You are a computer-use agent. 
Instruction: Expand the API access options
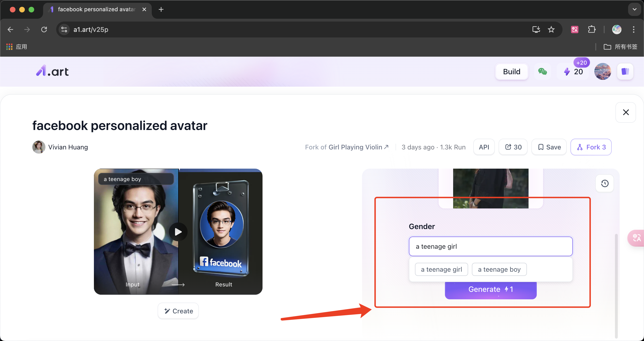484,147
